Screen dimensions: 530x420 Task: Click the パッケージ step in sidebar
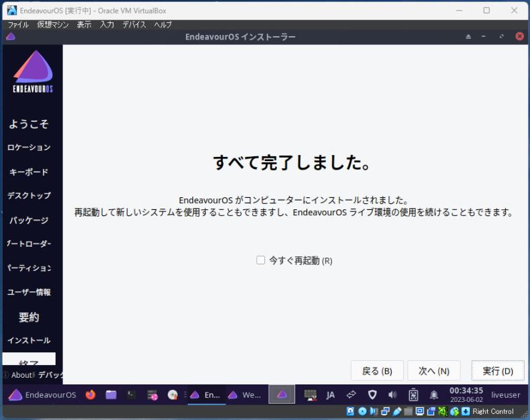29,221
